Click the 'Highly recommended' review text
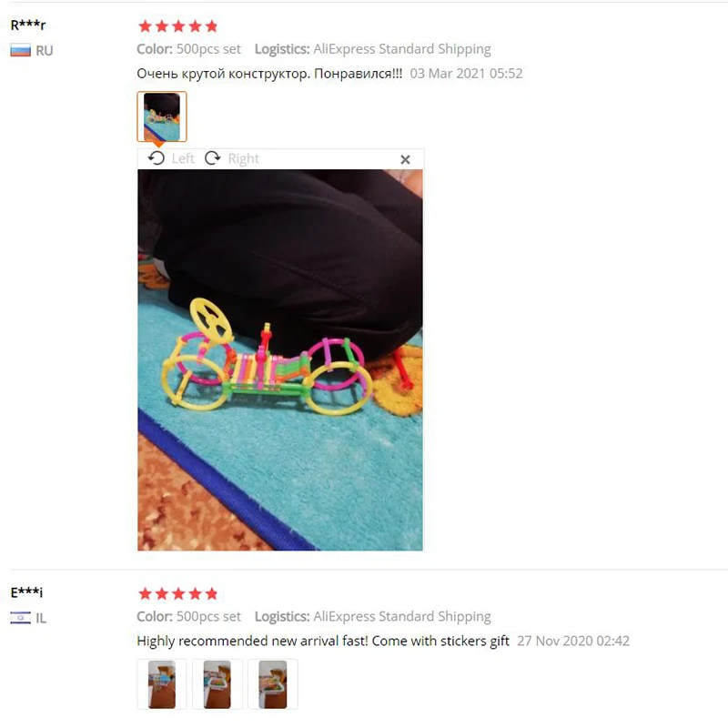728x728 pixels. [323, 641]
